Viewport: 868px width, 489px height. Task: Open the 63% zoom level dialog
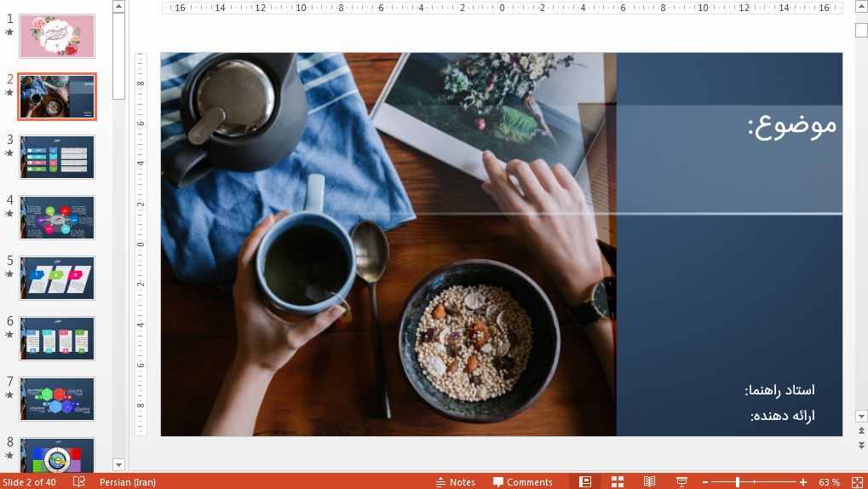tap(829, 482)
